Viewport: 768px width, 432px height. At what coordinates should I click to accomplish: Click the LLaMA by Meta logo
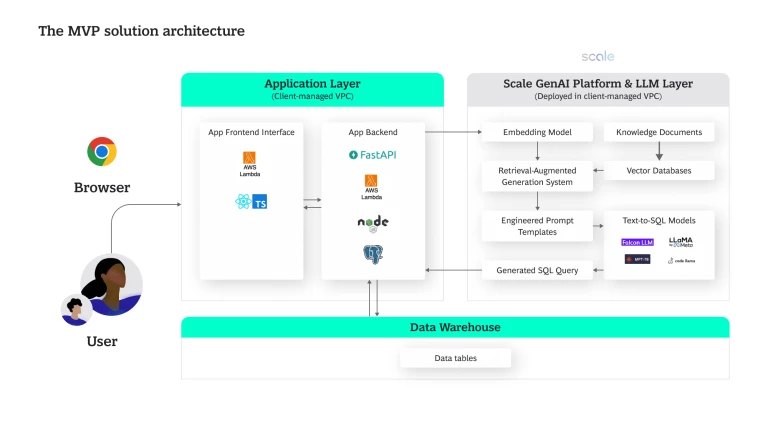681,242
